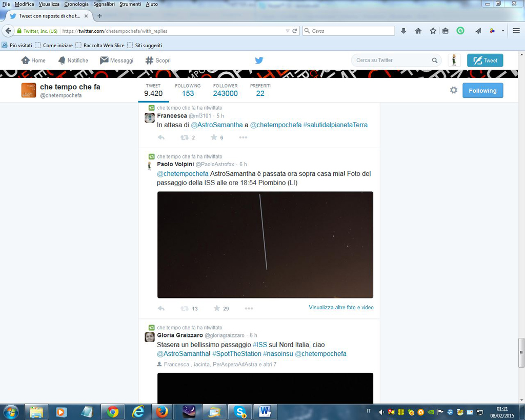Image resolution: width=525 pixels, height=420 pixels.
Task: Open new browser tab with plus
Action: (99, 16)
